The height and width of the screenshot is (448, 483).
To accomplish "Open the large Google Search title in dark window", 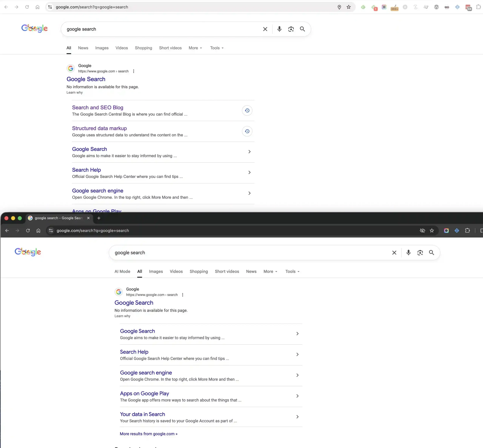I will pos(134,303).
